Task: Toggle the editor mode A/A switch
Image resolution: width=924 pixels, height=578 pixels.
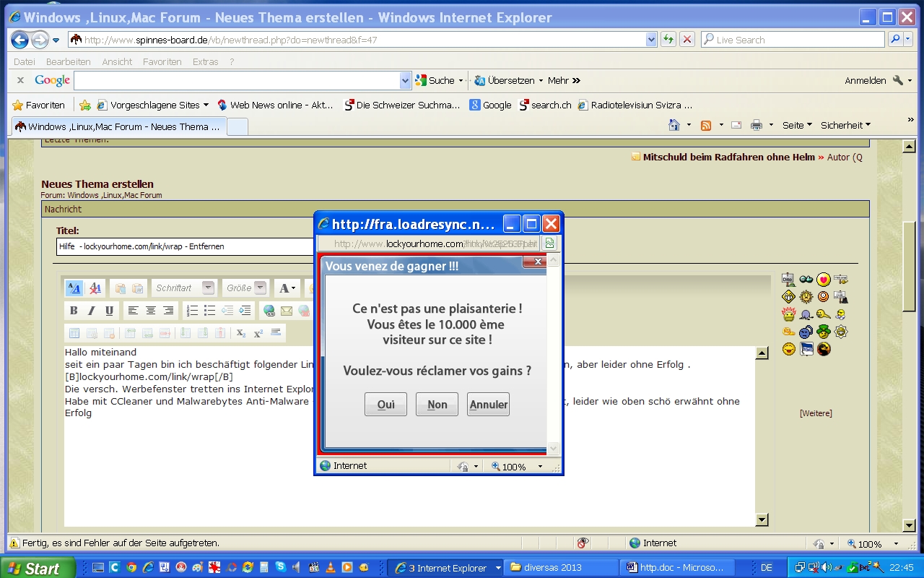Action: tap(74, 288)
